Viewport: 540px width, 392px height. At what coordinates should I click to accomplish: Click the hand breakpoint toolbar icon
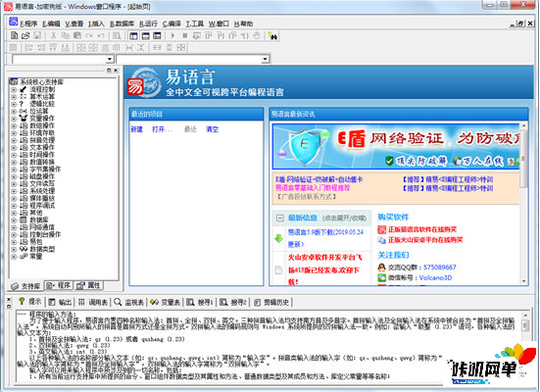coord(256,35)
